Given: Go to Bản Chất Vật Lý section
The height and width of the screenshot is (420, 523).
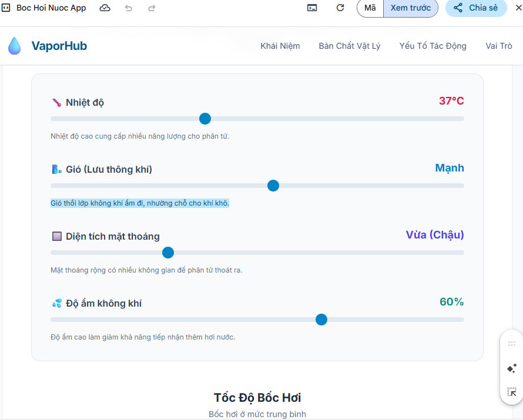Looking at the screenshot, I should click(349, 46).
